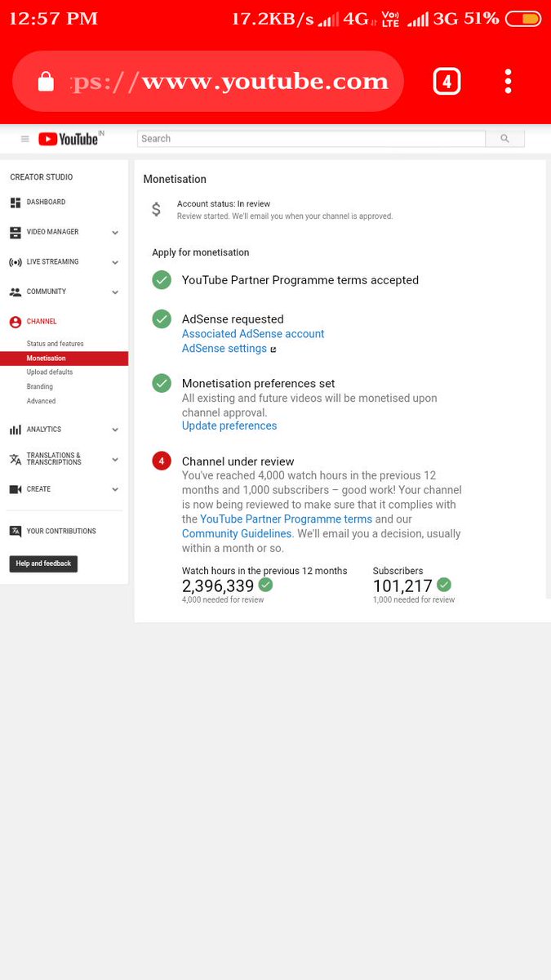Screen dimensions: 551x980
Task: Click the YouTube logo
Action: [69, 139]
